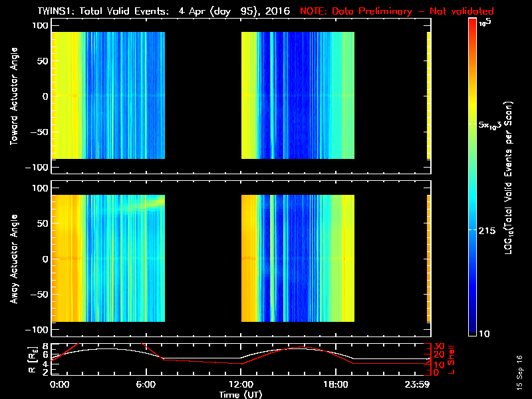Select the '50' tick label of Toward panel
Viewport: 532px width, 399px height.
(43, 61)
